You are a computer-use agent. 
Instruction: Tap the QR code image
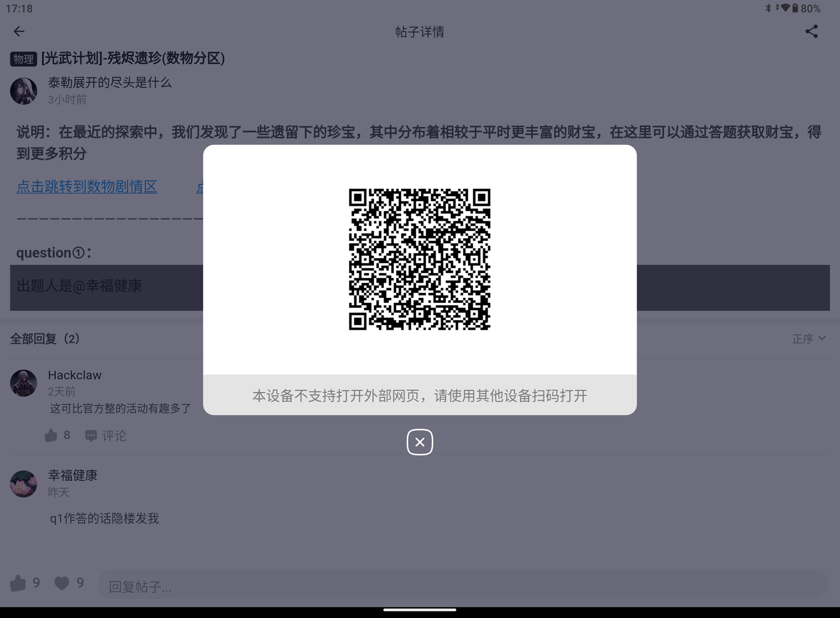pyautogui.click(x=420, y=259)
